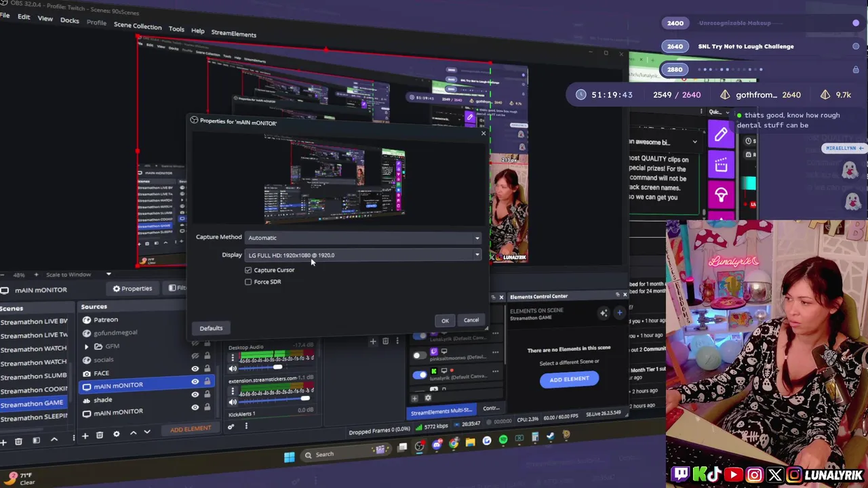The image size is (868, 488).
Task: Open the Capture Method dropdown
Action: (363, 238)
